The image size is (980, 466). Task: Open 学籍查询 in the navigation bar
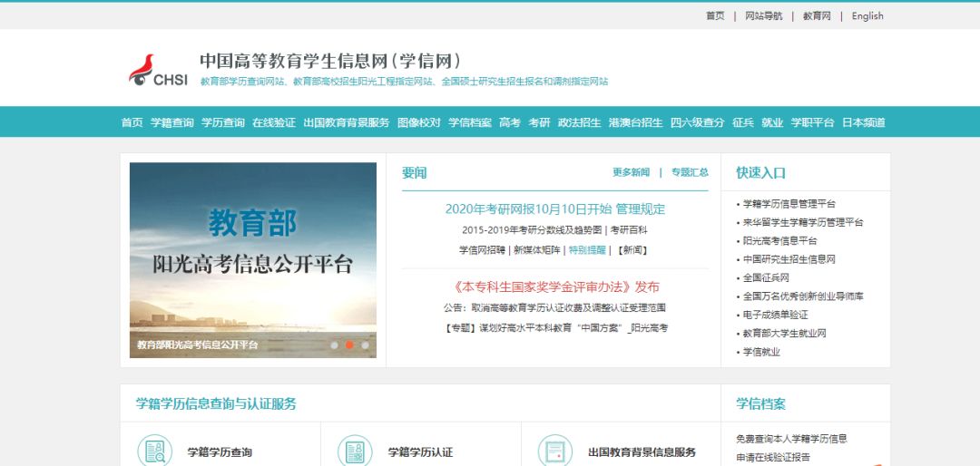[171, 122]
